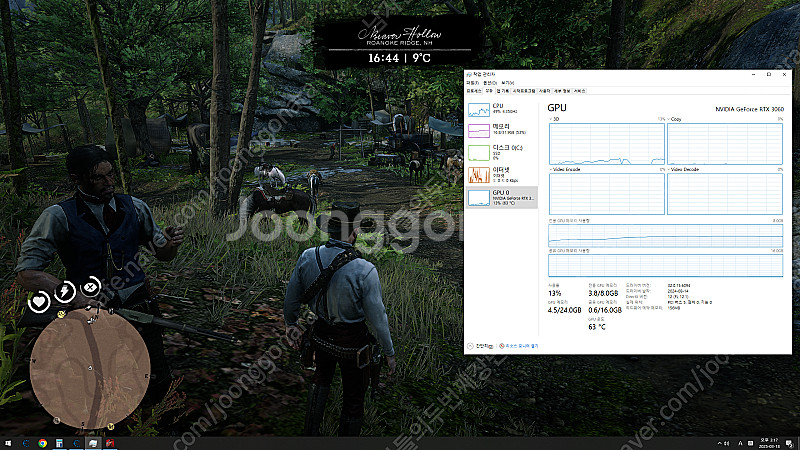This screenshot has height=450, width=800.
Task: Select the health core heart icon
Action: [39, 302]
